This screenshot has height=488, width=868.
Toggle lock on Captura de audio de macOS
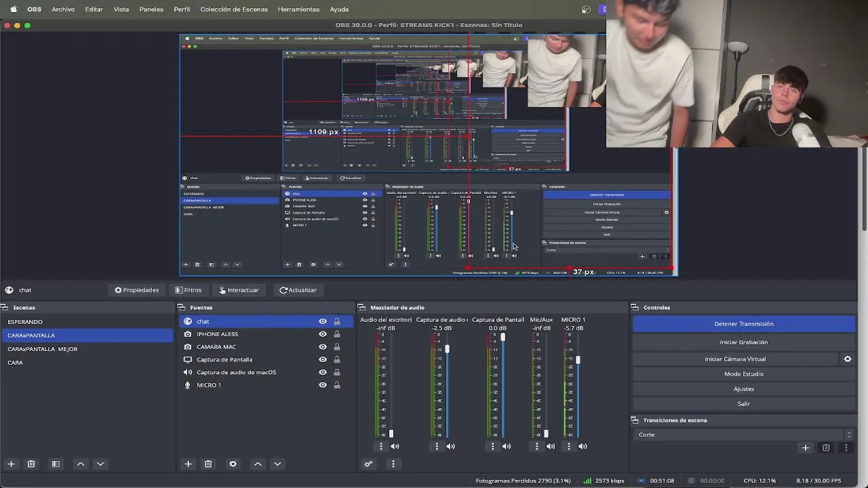point(336,372)
